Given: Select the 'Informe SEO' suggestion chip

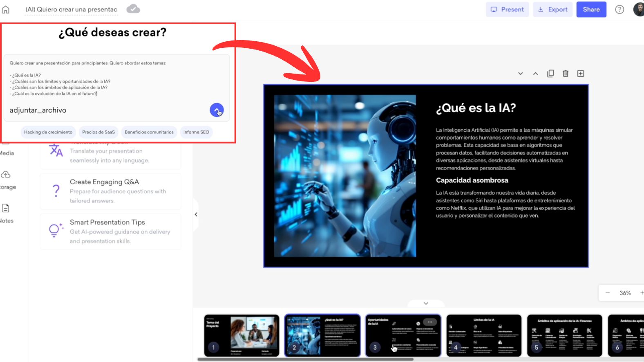Looking at the screenshot, I should click(x=196, y=132).
